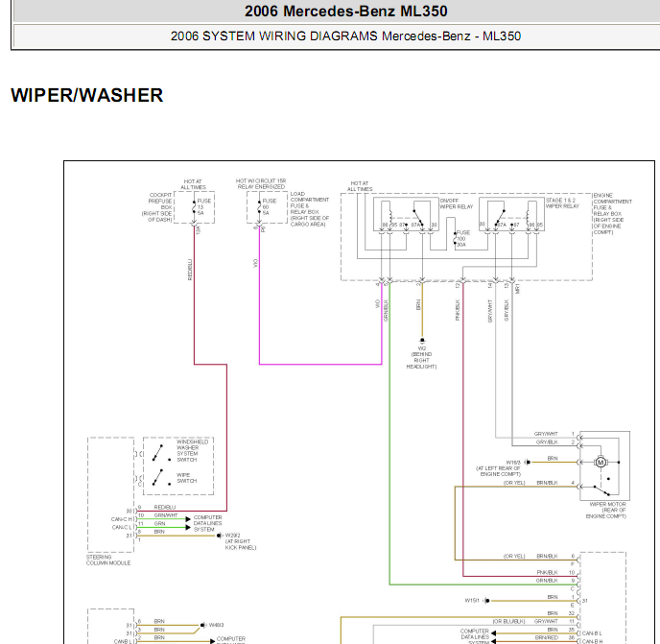Viewport: 660px width, 644px height.
Task: Click the "GRY/WHT" label at wiper motor pin 1
Action: 546,434
